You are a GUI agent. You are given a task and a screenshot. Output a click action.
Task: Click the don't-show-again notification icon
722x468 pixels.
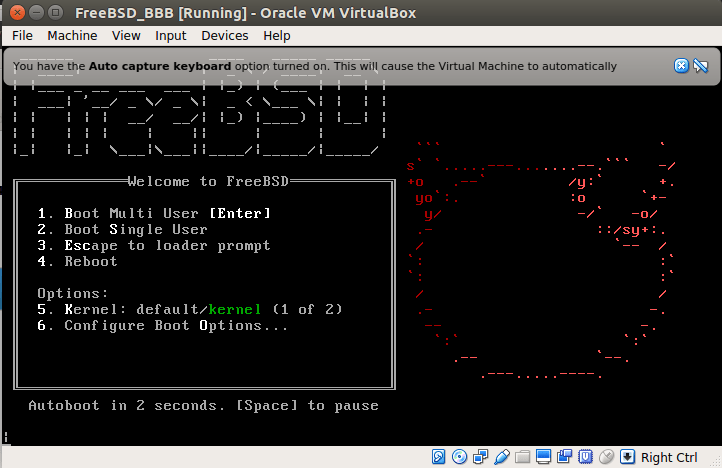700,66
